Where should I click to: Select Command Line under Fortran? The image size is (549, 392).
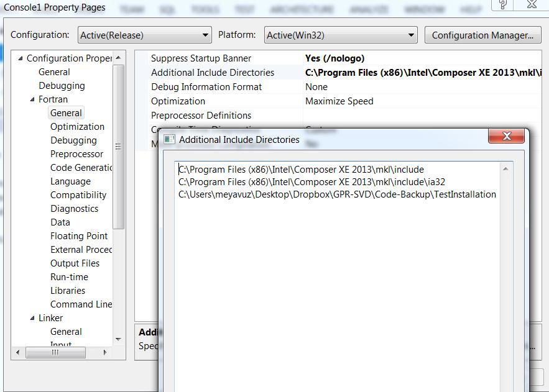coord(81,304)
